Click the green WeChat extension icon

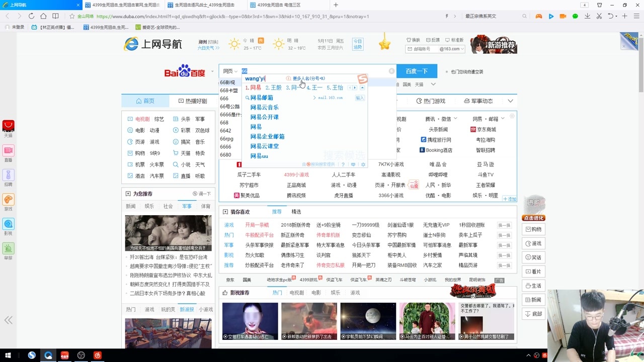[x=575, y=16]
